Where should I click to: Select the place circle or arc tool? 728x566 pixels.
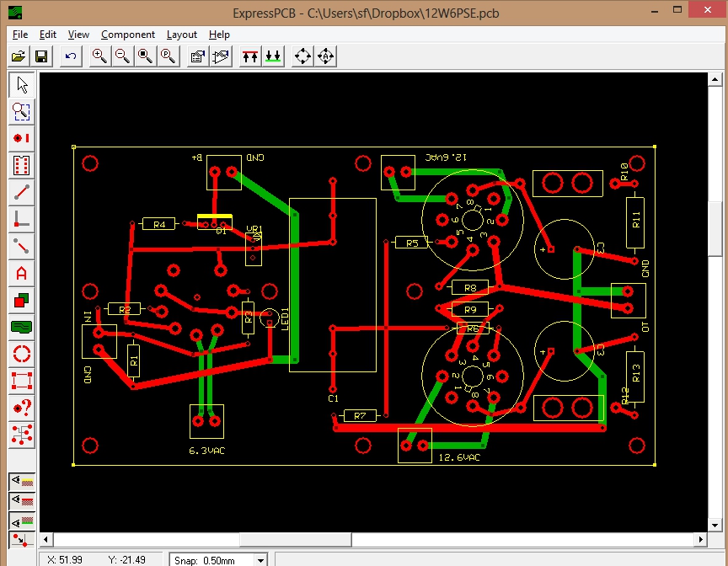coord(21,354)
